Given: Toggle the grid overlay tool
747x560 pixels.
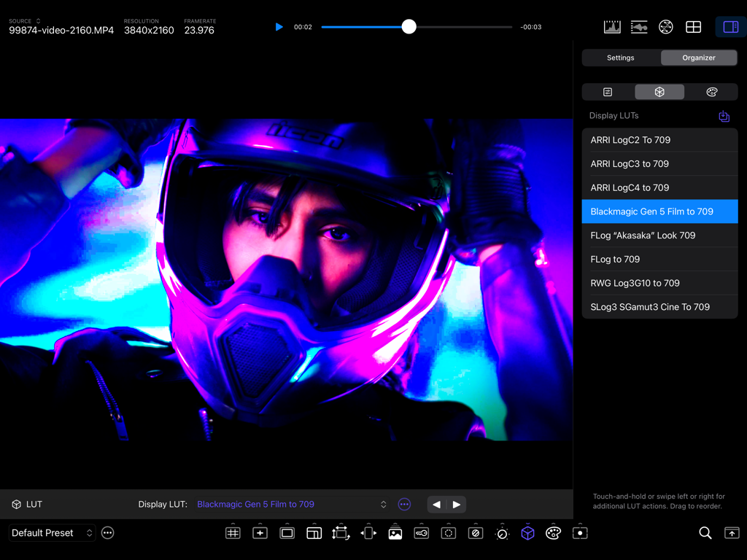Looking at the screenshot, I should click(233, 533).
